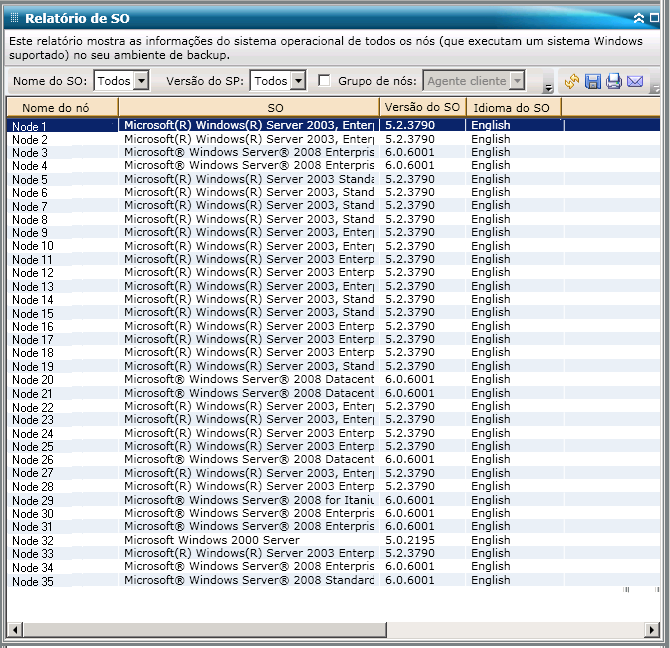
Task: Select the Node 25 row
Action: 333,446
